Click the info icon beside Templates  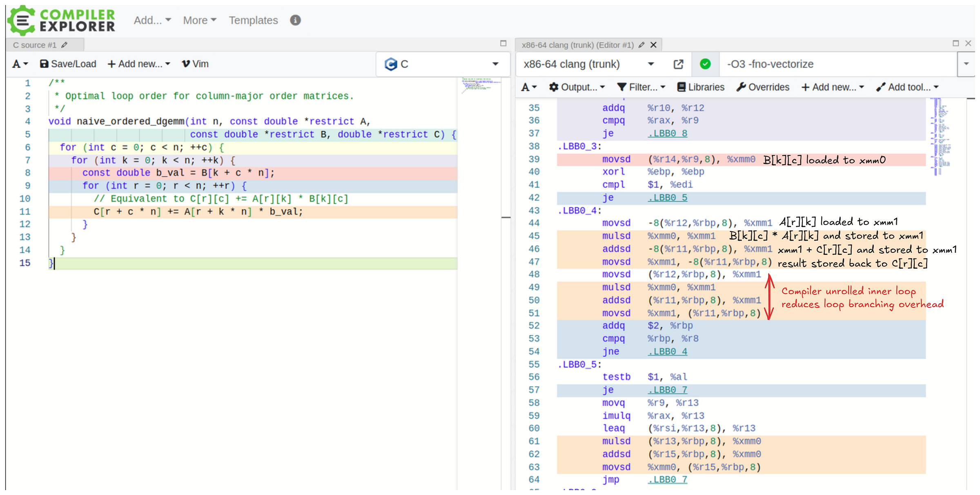point(295,20)
